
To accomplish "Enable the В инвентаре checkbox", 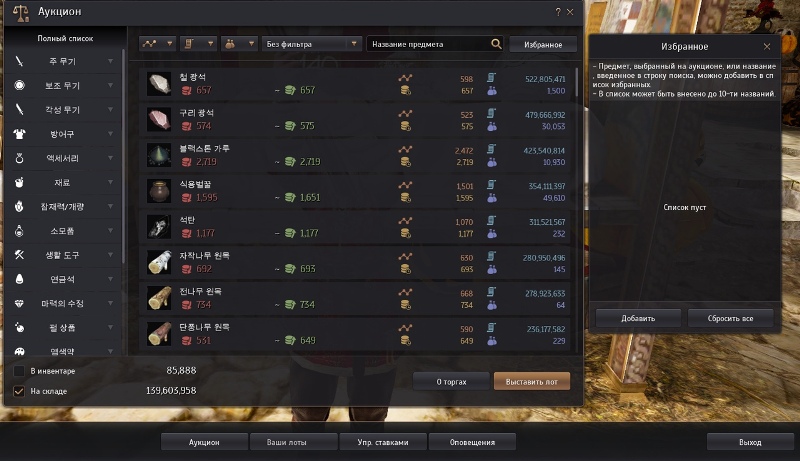I will coord(19,371).
